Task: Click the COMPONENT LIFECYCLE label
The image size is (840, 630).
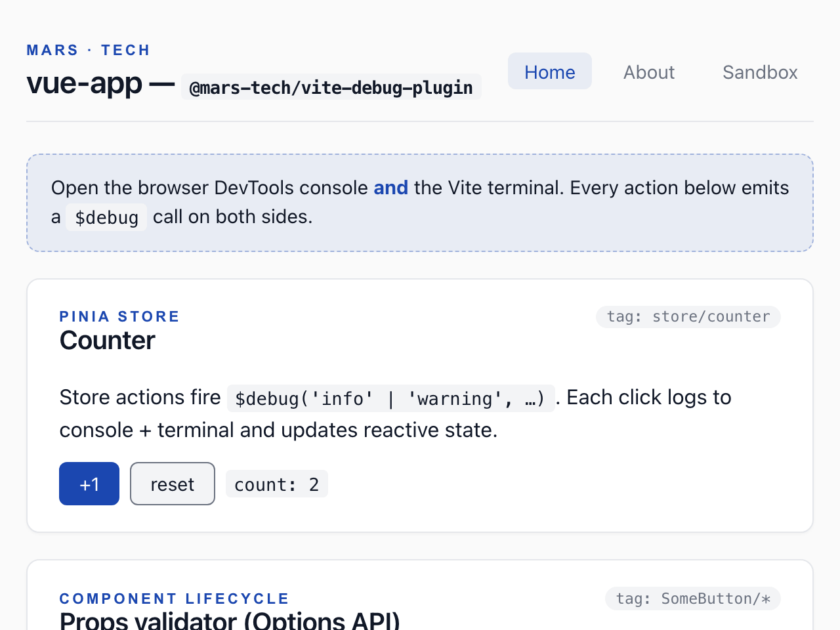Action: click(x=174, y=598)
